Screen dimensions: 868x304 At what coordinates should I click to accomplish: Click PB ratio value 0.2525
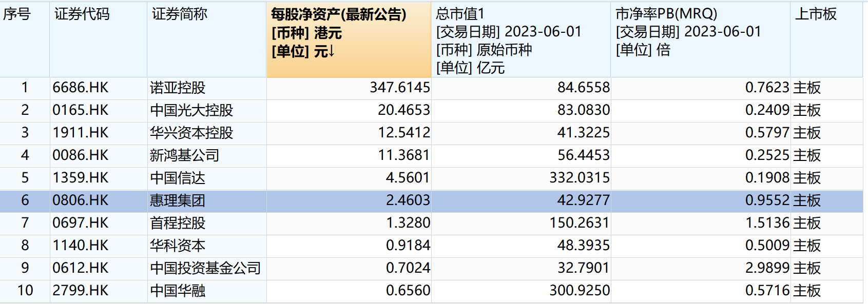point(767,155)
